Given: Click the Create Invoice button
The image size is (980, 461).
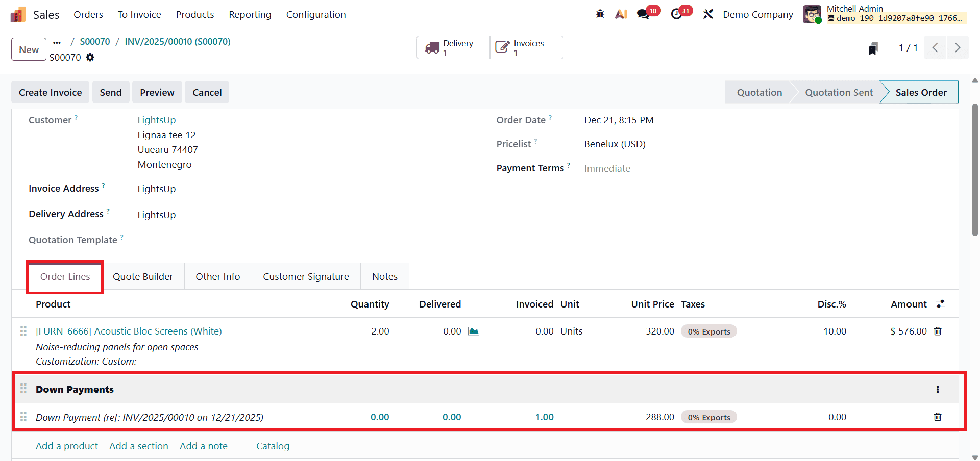Looking at the screenshot, I should [50, 92].
